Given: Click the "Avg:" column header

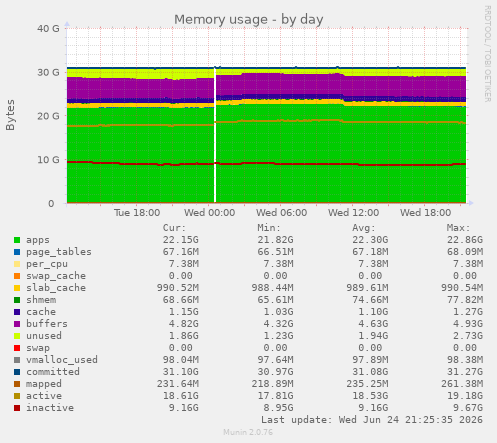Looking at the screenshot, I should [364, 228].
